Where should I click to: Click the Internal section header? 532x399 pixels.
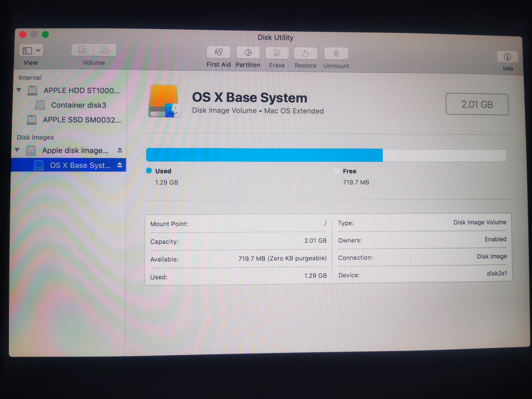(x=30, y=78)
